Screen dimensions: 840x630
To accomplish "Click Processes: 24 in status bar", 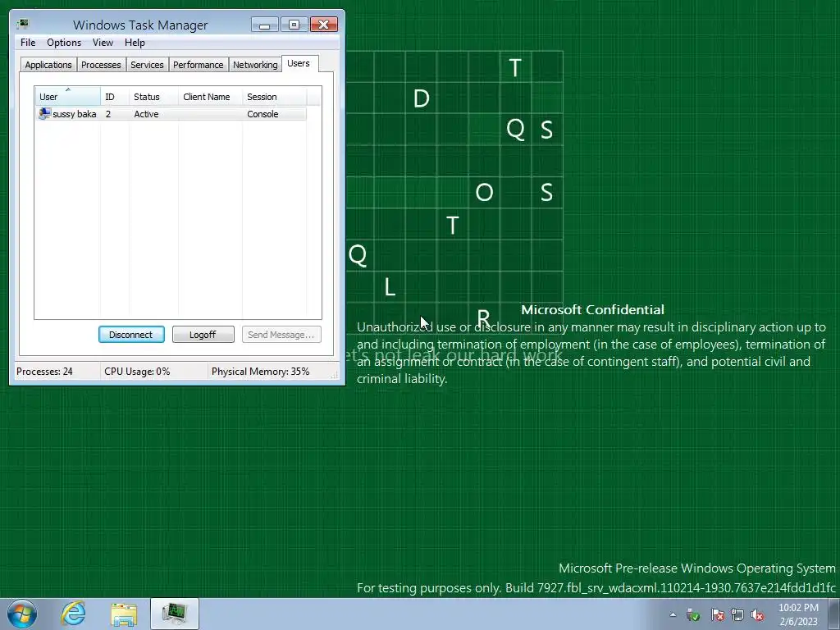I will click(x=44, y=372).
